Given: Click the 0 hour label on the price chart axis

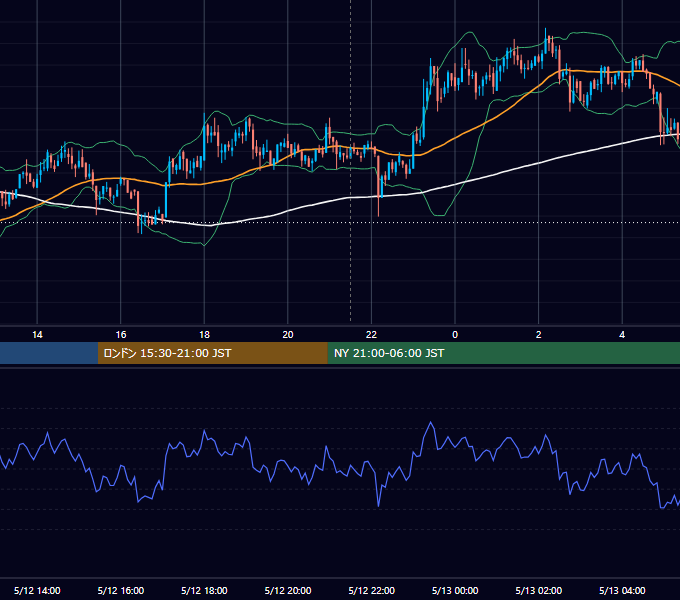Looking at the screenshot, I should tap(455, 335).
